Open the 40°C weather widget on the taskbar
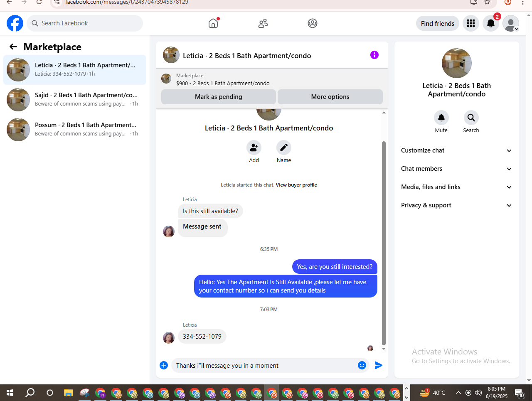This screenshot has width=532, height=401. coord(433,393)
